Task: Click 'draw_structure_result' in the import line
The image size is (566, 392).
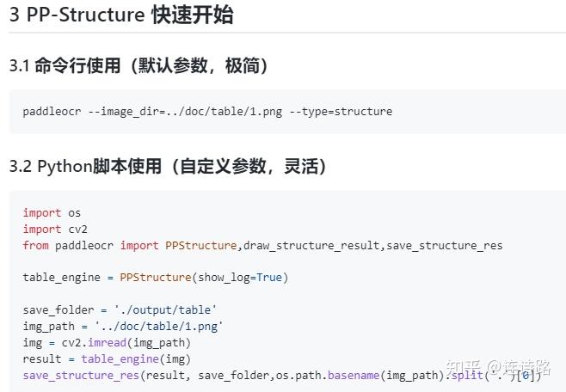Action: (311, 245)
